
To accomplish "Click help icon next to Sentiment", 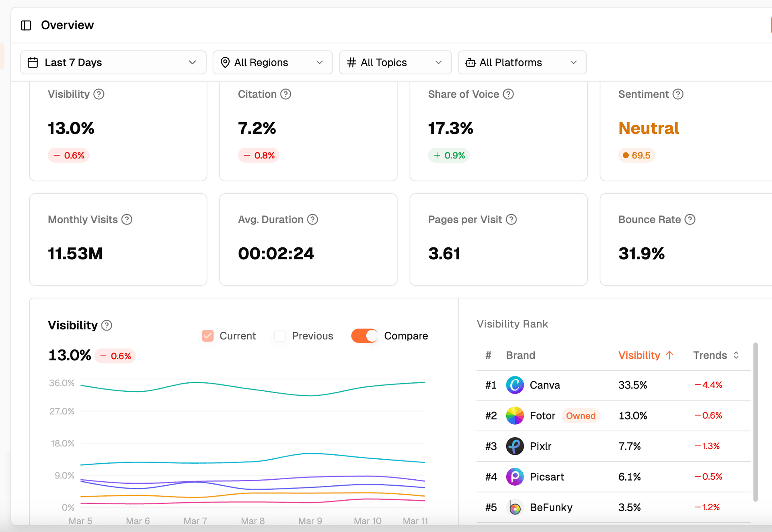I will [678, 94].
